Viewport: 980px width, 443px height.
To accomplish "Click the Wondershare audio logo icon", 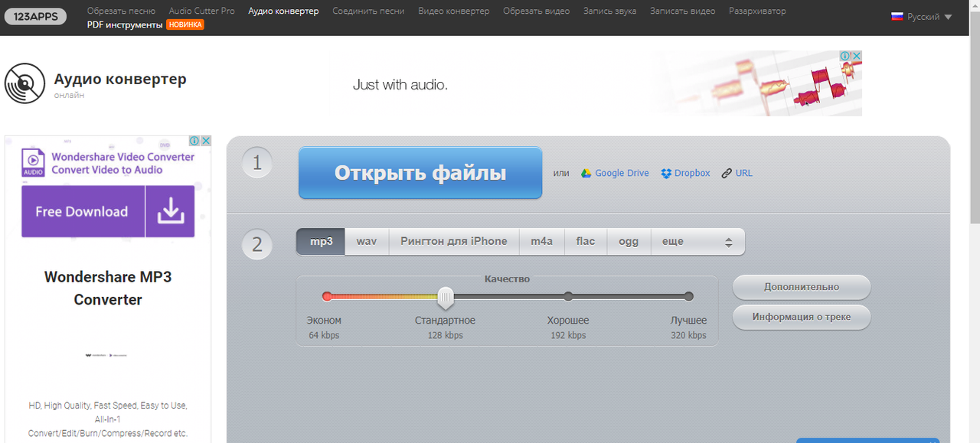I will point(33,162).
